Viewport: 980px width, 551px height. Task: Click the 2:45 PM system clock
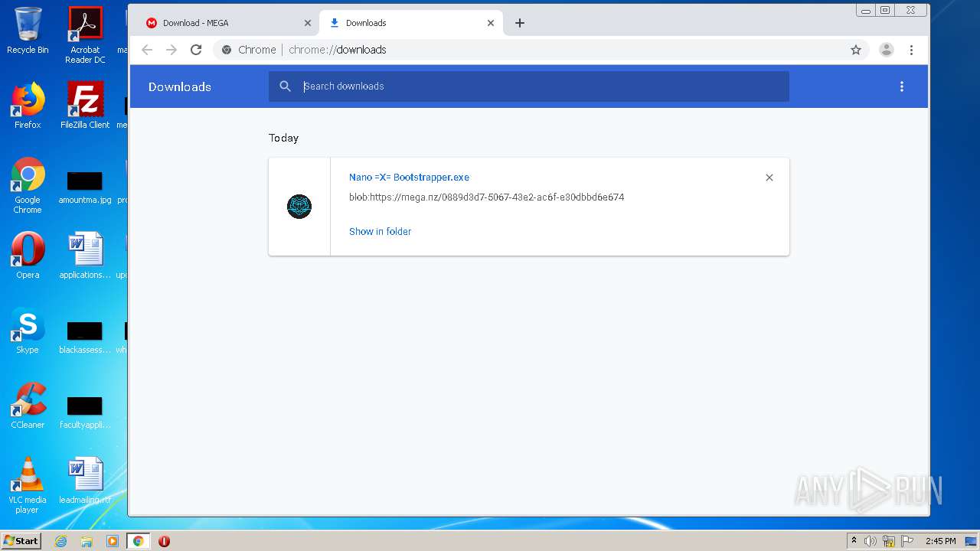point(941,541)
